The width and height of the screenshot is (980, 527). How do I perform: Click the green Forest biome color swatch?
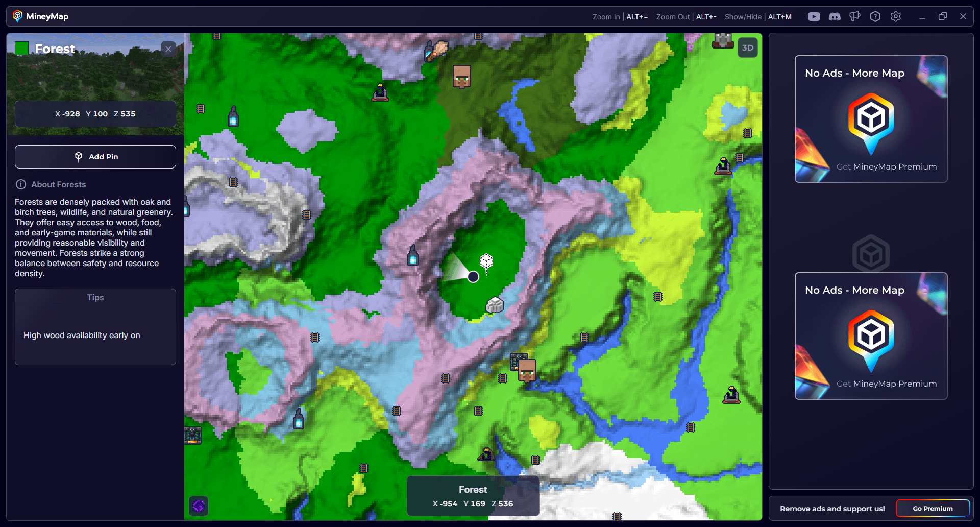[21, 49]
